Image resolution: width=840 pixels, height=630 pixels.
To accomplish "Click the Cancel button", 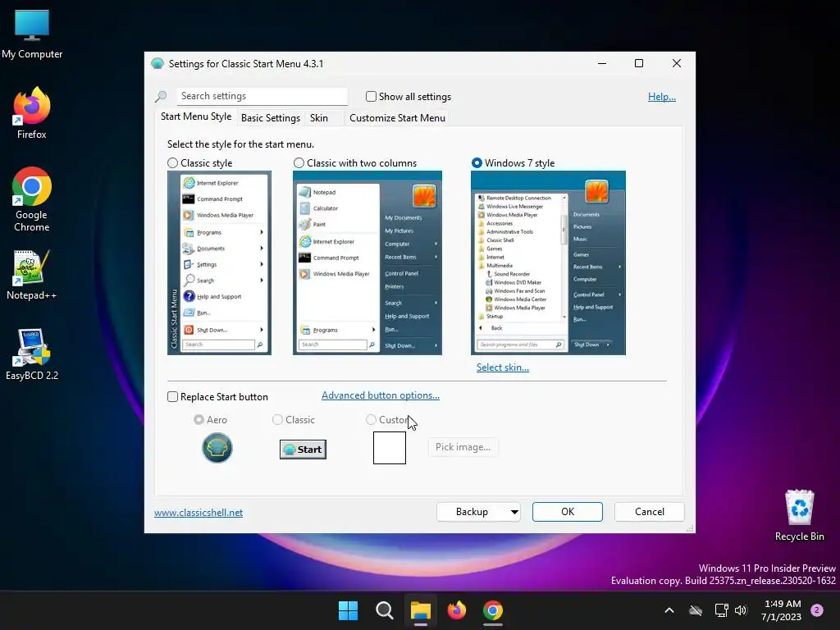I will pos(650,512).
